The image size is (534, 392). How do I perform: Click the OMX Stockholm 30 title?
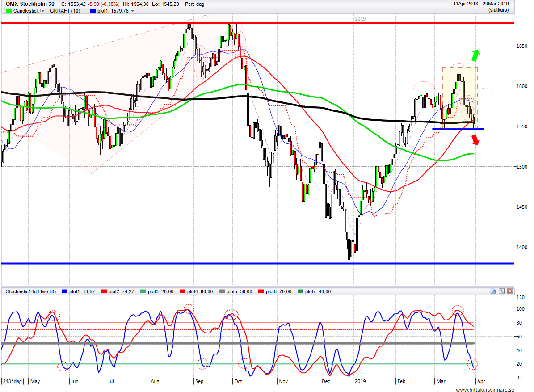pos(30,4)
